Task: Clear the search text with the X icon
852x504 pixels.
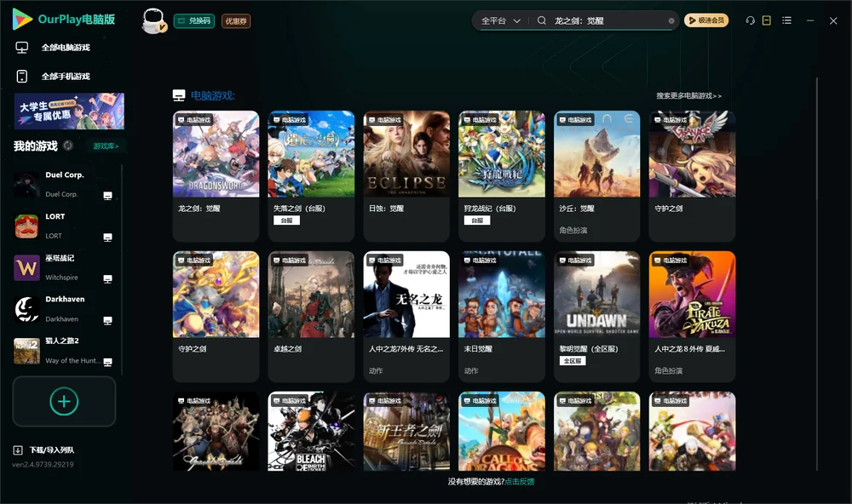Action: click(671, 21)
